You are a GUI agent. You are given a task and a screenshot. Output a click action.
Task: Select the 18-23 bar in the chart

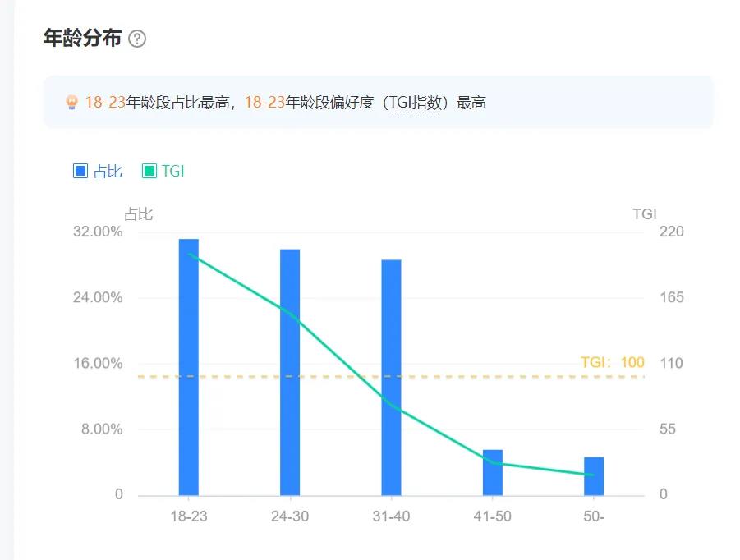tap(189, 365)
